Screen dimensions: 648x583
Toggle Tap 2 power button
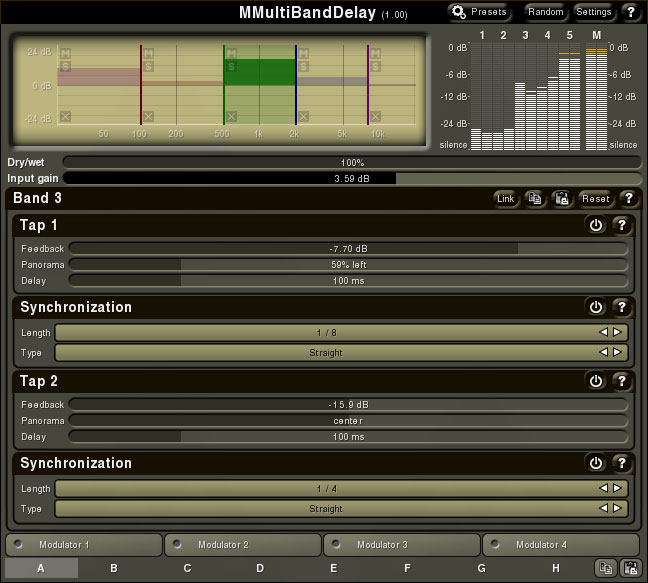596,381
